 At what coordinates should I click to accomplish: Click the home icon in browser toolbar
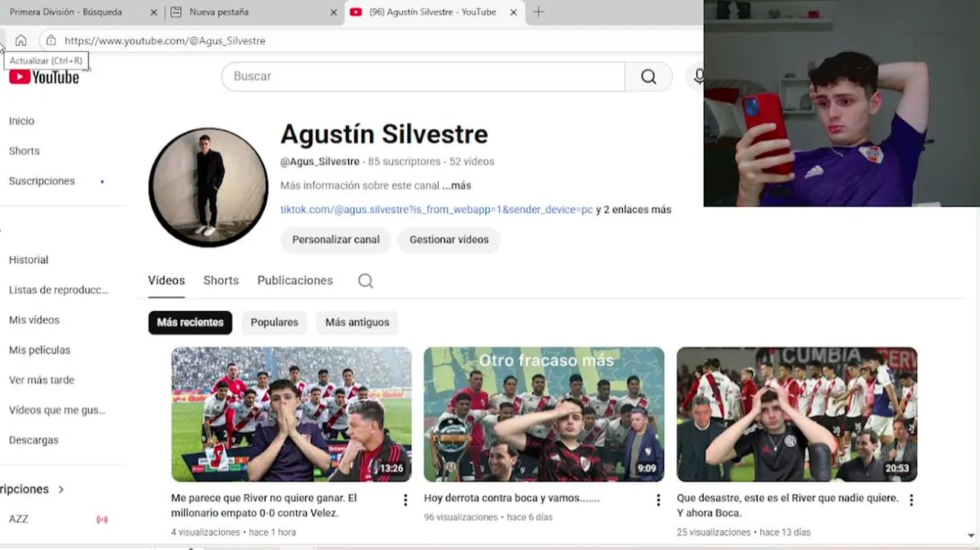click(21, 40)
